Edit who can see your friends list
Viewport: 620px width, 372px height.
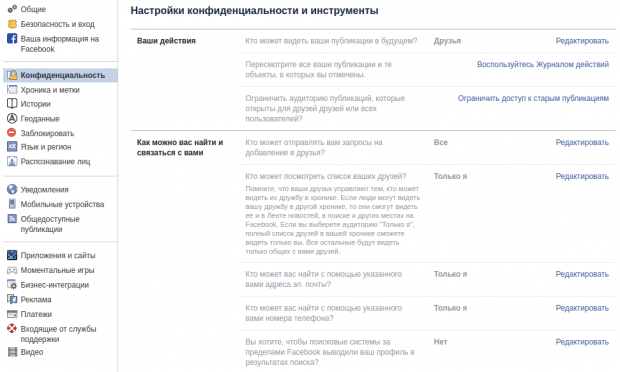(582, 176)
